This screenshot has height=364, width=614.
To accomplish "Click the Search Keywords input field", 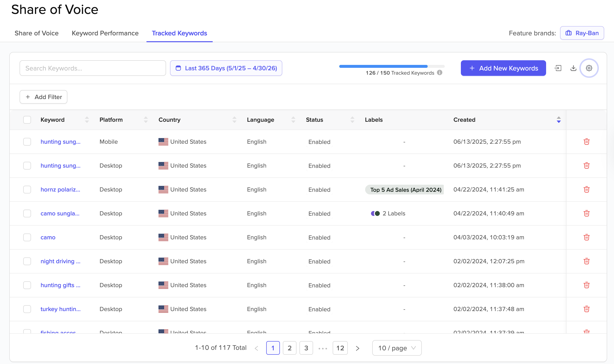I will coord(93,68).
